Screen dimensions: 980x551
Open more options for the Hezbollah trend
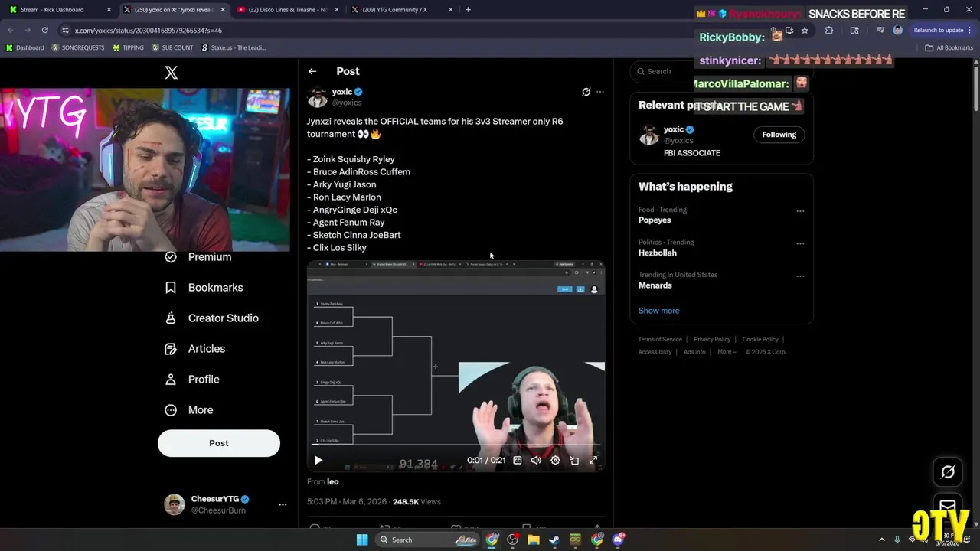click(x=800, y=243)
